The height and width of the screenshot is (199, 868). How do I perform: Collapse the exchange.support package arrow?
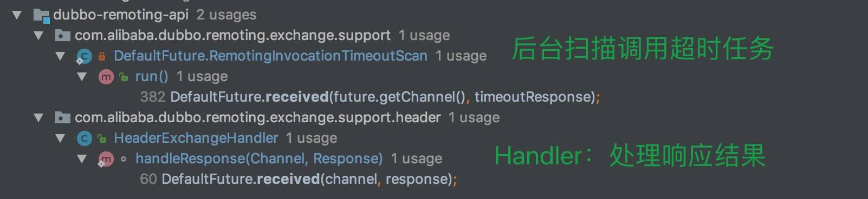point(38,36)
